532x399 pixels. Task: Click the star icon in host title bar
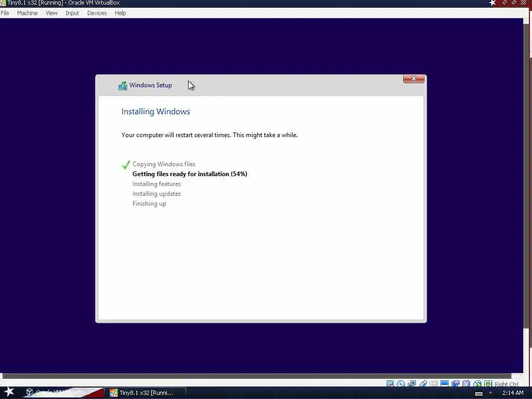pos(493,3)
